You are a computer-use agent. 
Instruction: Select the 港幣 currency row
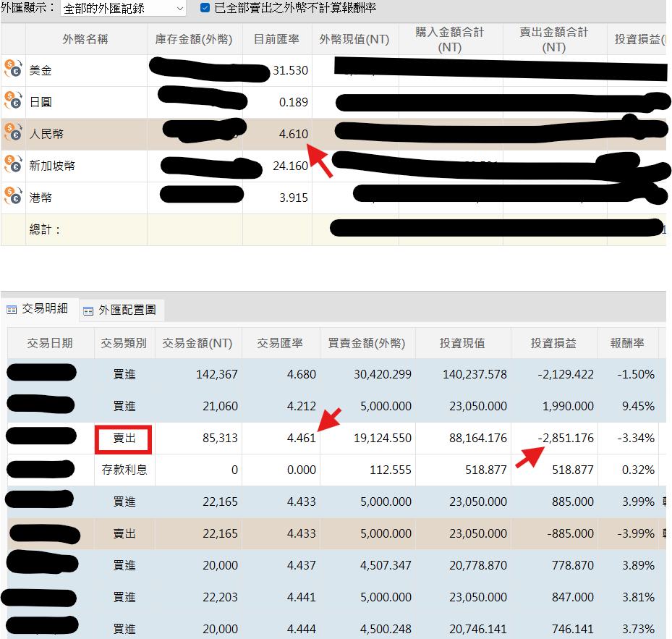333,198
